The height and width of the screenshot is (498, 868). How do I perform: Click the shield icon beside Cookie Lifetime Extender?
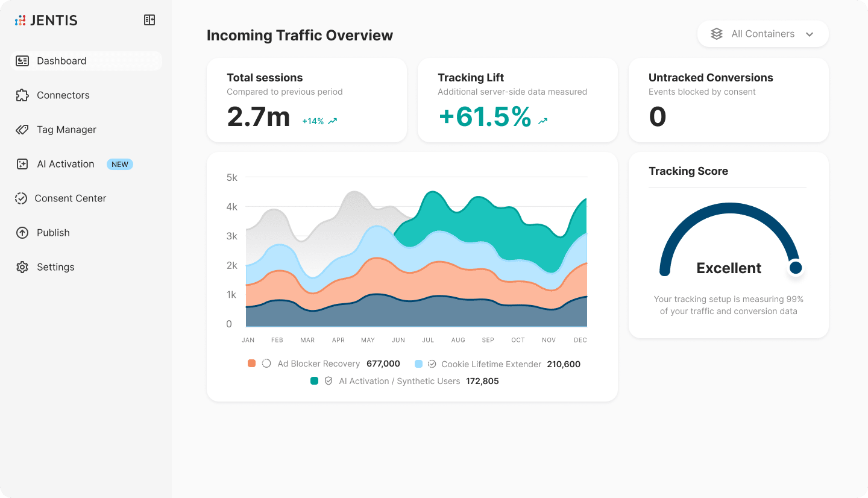[432, 364]
